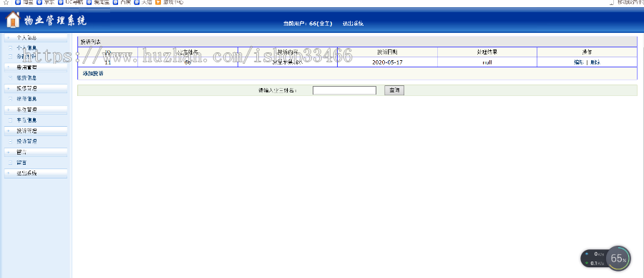Open the 游戏中心 bookmark icon
The width and height of the screenshot is (644, 278).
pos(157,2)
